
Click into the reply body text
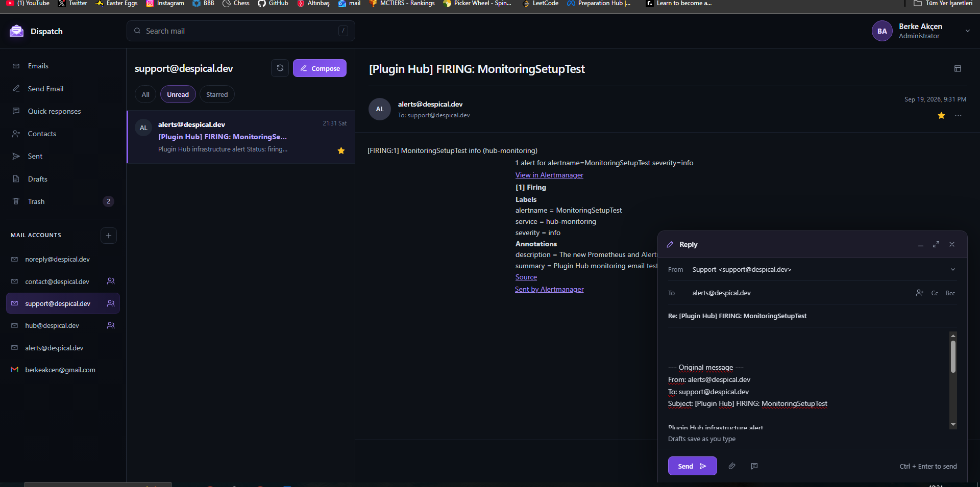[808, 380]
